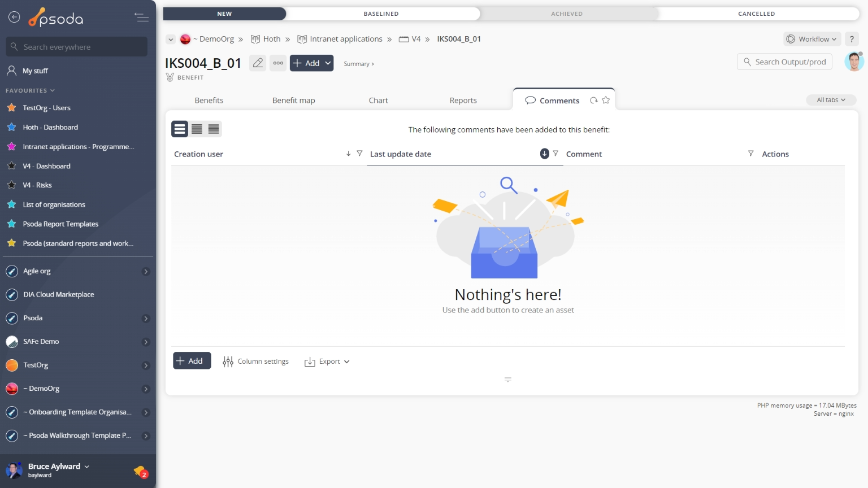Select the ACHIEVED workflow state
The image size is (868, 488).
(567, 14)
